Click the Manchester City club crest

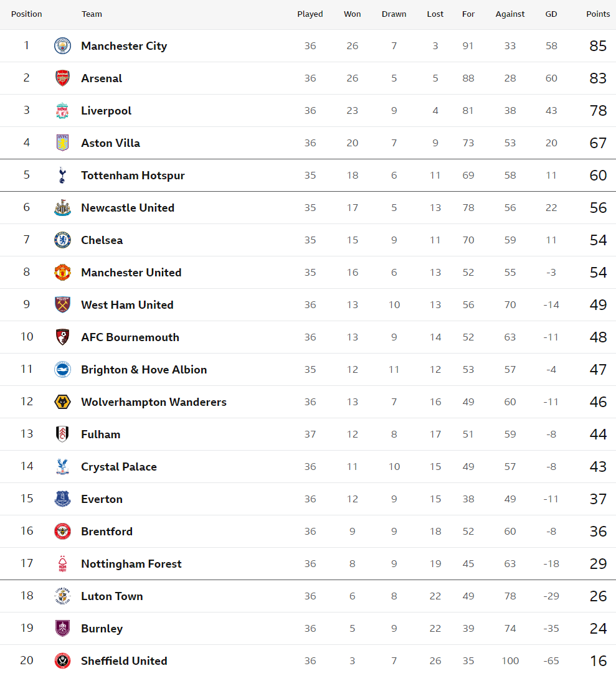pos(62,45)
